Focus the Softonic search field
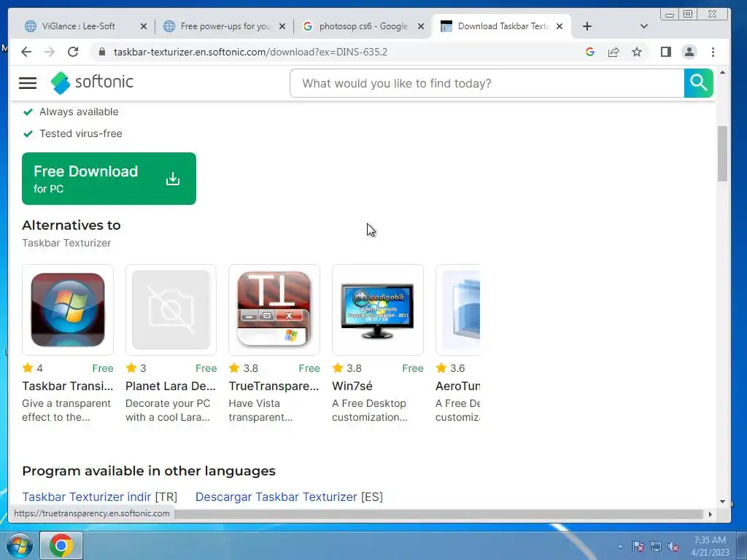The width and height of the screenshot is (747, 560). click(487, 83)
